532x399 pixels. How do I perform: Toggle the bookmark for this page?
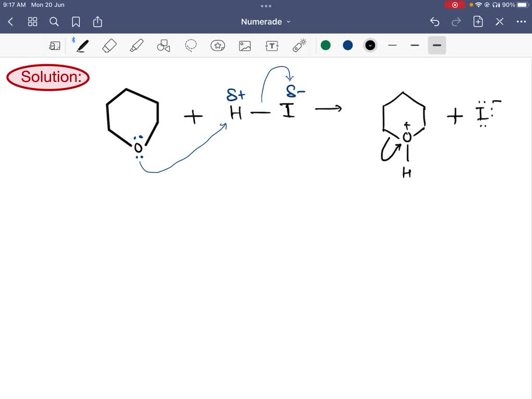(76, 22)
